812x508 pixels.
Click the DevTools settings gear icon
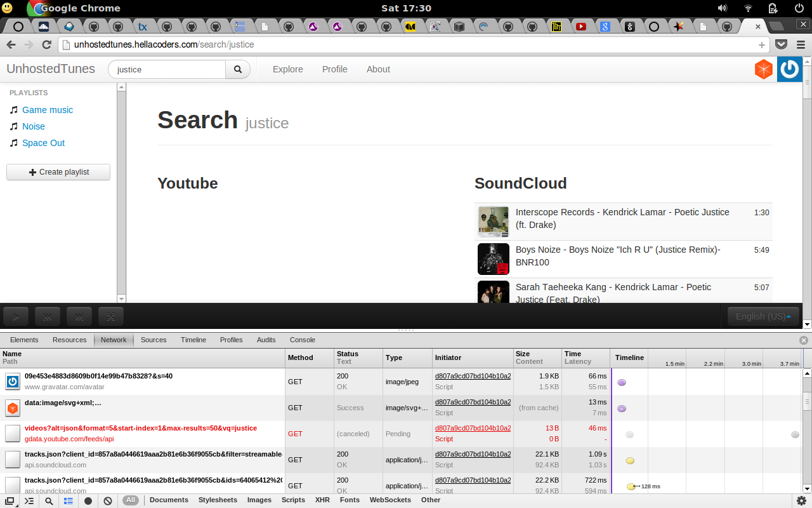pyautogui.click(x=801, y=501)
